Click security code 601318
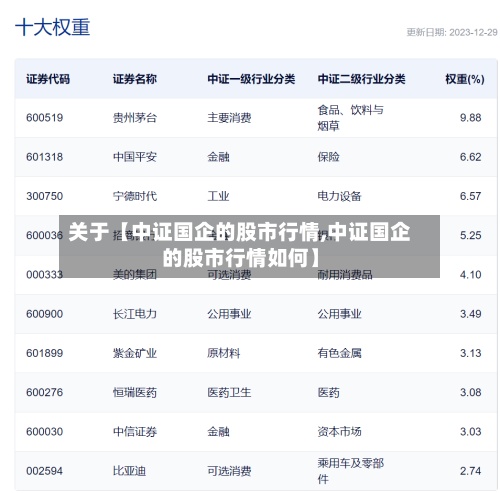Image resolution: width=500 pixels, height=493 pixels. click(x=45, y=157)
